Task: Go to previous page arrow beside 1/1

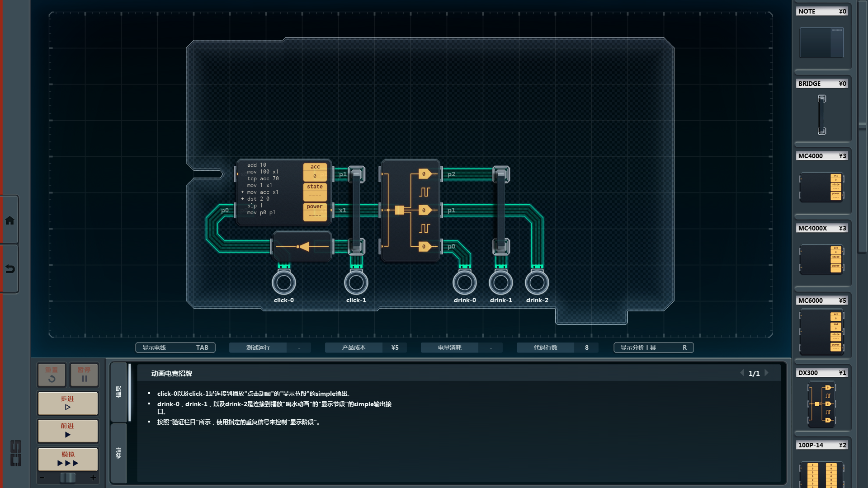Action: point(742,373)
